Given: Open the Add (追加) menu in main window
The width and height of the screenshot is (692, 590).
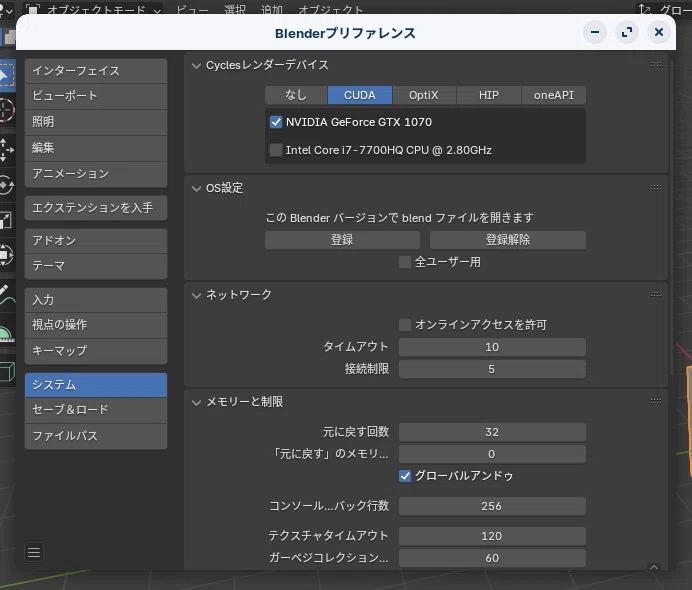Looking at the screenshot, I should tap(271, 10).
